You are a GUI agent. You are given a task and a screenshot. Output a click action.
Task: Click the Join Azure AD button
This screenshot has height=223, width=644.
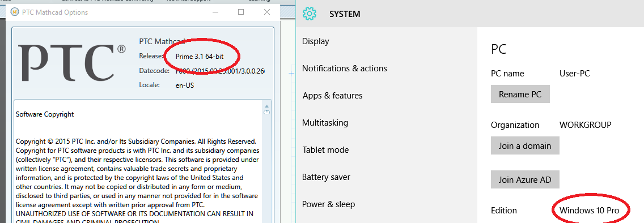(x=525, y=179)
